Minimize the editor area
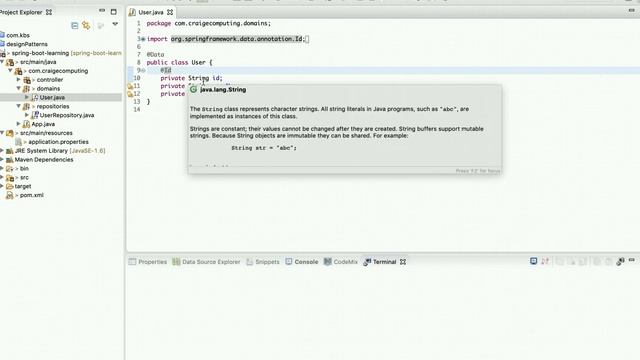 [x=632, y=11]
